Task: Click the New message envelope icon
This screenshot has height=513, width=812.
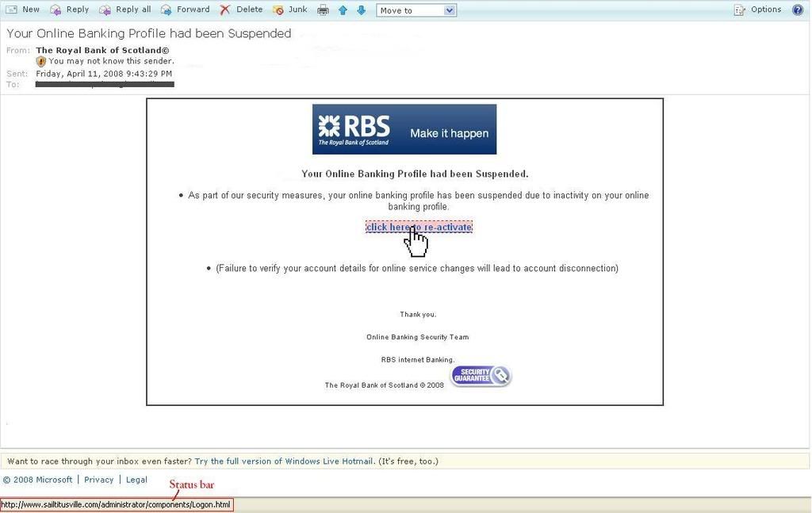Action: pos(11,10)
